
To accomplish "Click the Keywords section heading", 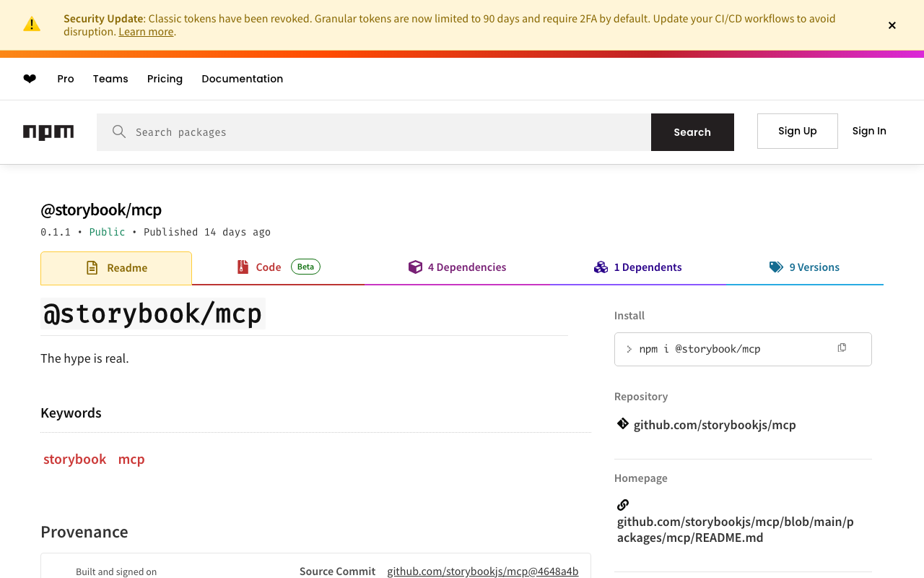I will click(x=71, y=413).
